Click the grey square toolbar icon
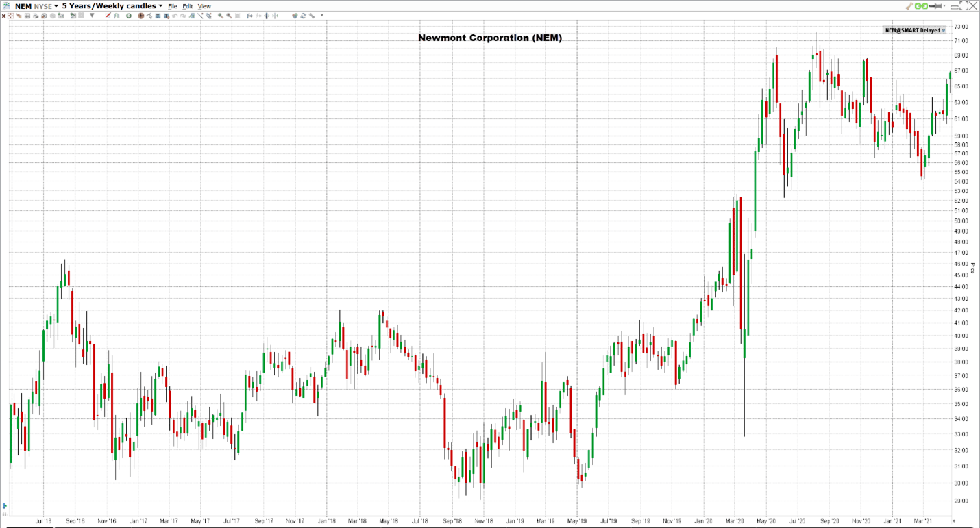The height and width of the screenshot is (528, 980). pyautogui.click(x=81, y=15)
